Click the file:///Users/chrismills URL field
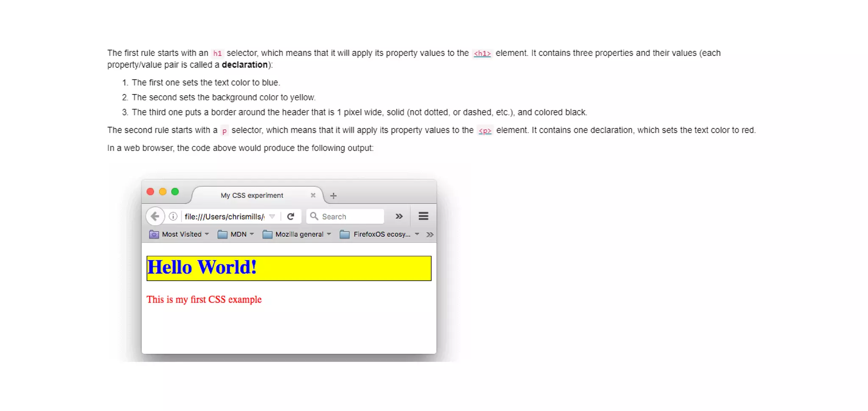Screen dimensions: 868x411 point(225,217)
